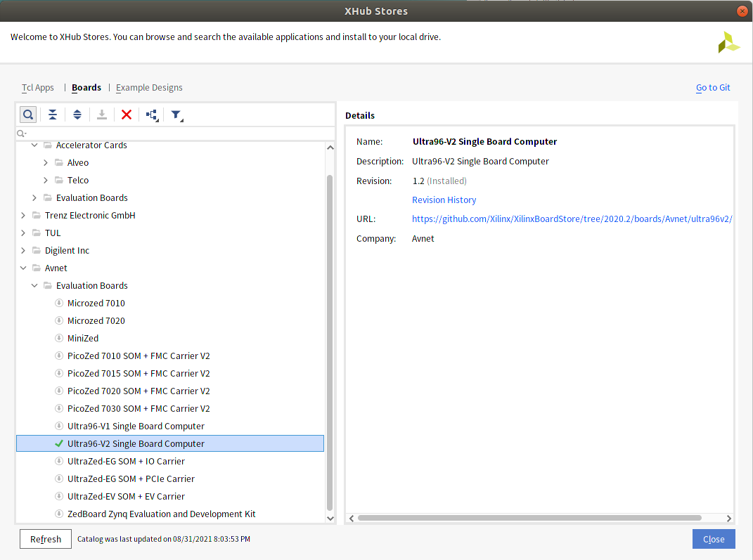The width and height of the screenshot is (753, 560).
Task: Click download icon beside PicoZed 7010 SOM
Action: (x=59, y=356)
